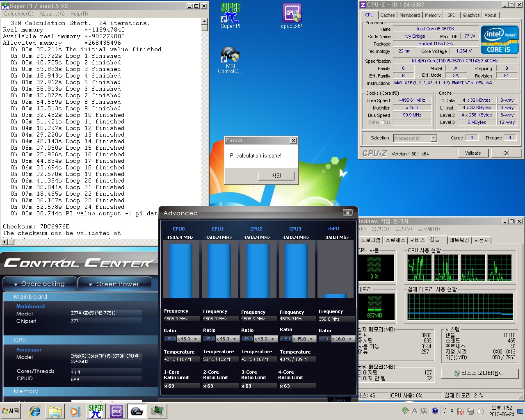Switch to the Mainboard tab in CPU-Z

pos(410,15)
